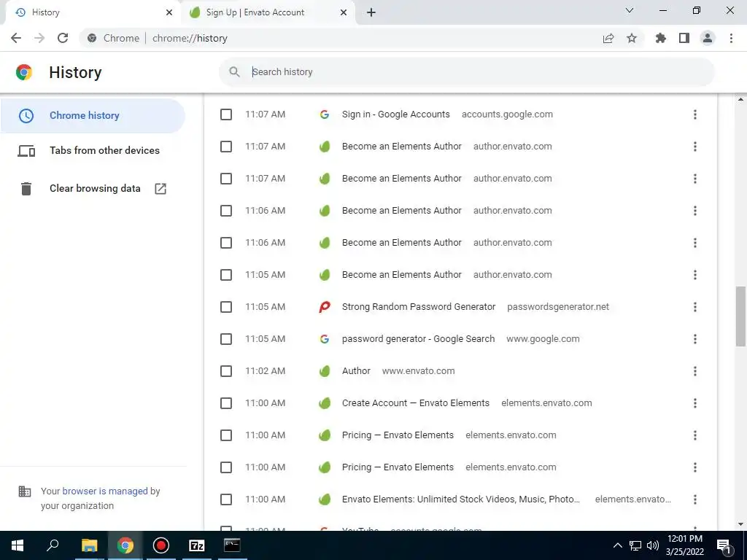The image size is (747, 560).
Task: Open the profile avatar icon
Action: 708,38
